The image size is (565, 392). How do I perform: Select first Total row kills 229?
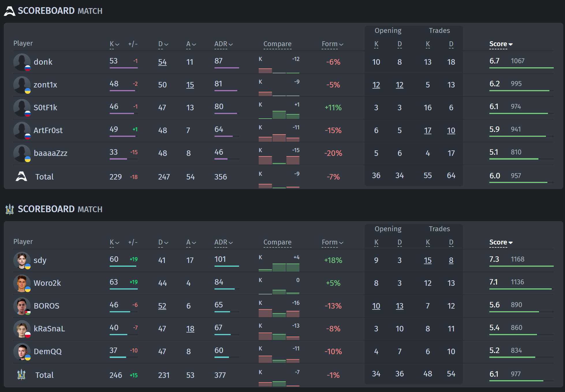(x=116, y=177)
